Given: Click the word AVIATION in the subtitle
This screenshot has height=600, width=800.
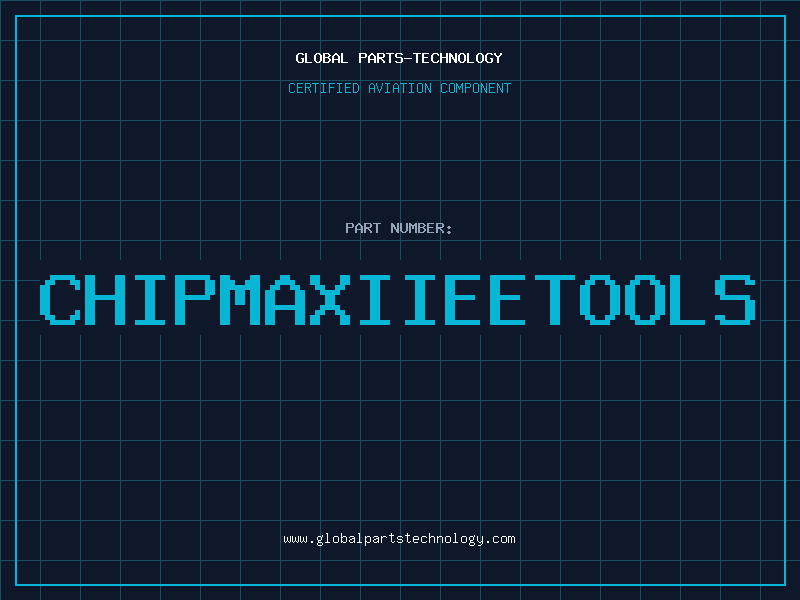Looking at the screenshot, I should click(x=400, y=88).
